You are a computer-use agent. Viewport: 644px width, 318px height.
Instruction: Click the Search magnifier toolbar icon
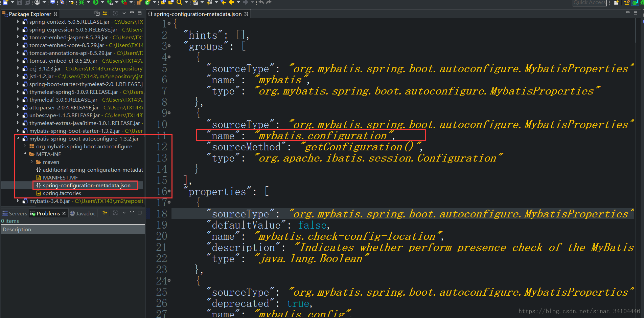[179, 2]
